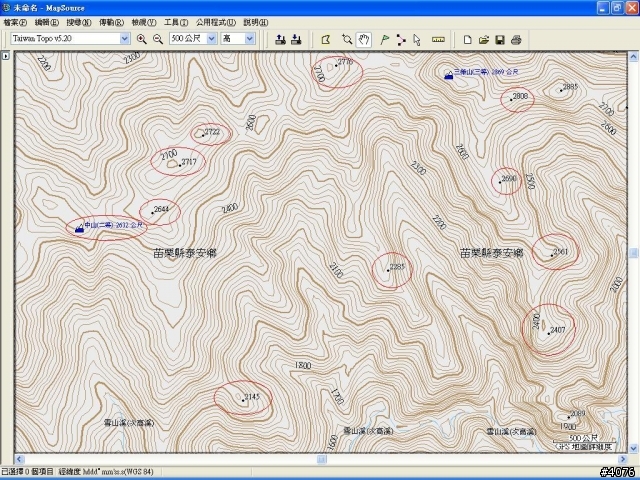
Task: Select the route tool icon
Action: coord(401,39)
